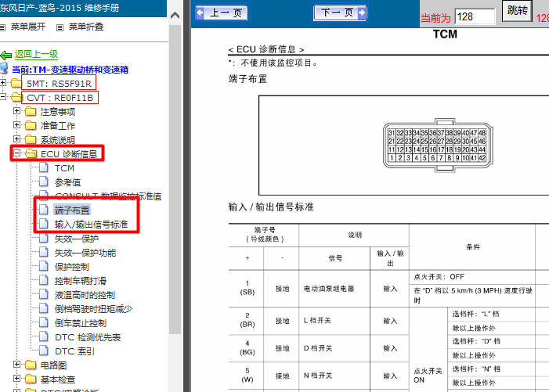Expand the 系统说明 node

pyautogui.click(x=16, y=138)
